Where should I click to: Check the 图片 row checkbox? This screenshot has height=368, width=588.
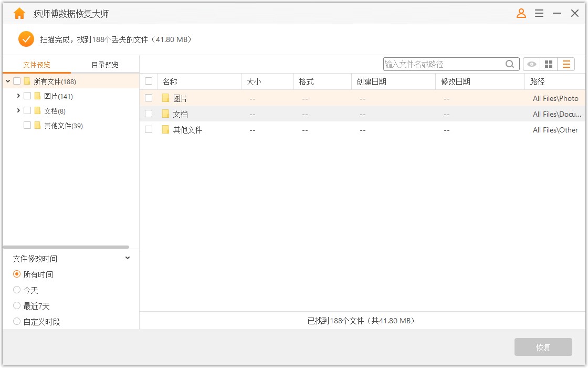point(149,98)
